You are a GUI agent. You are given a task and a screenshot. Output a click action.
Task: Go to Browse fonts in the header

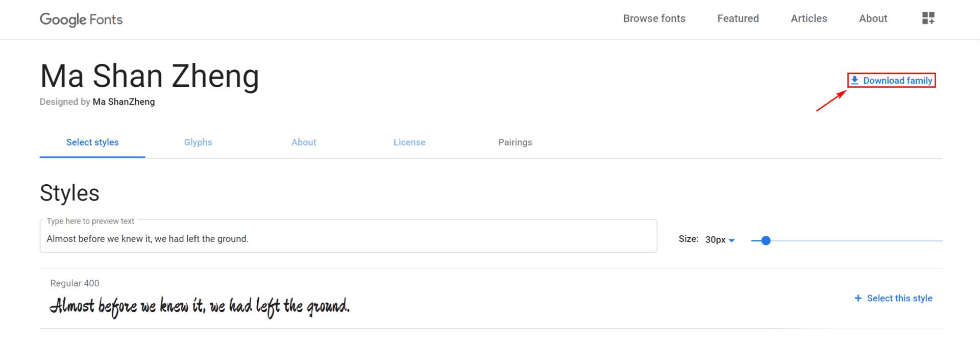pyautogui.click(x=654, y=18)
